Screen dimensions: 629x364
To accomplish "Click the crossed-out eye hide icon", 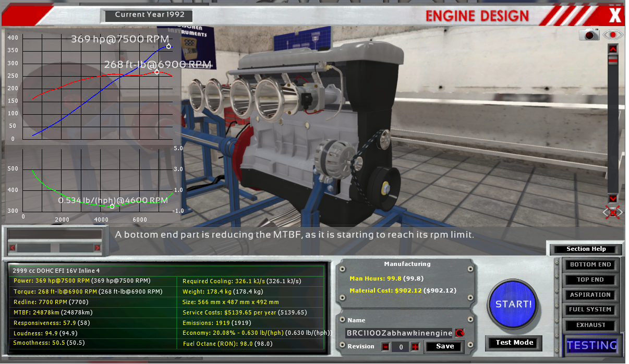I will tap(613, 212).
